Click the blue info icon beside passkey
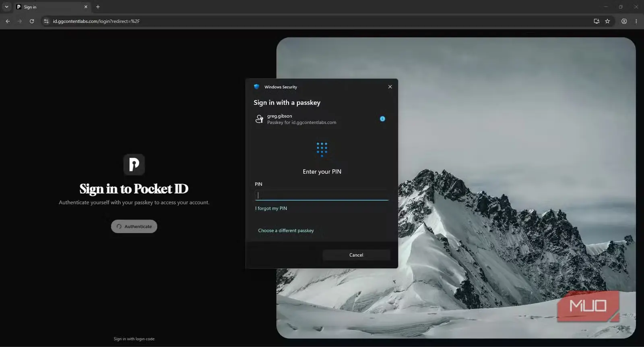Image resolution: width=644 pixels, height=347 pixels. [x=382, y=118]
